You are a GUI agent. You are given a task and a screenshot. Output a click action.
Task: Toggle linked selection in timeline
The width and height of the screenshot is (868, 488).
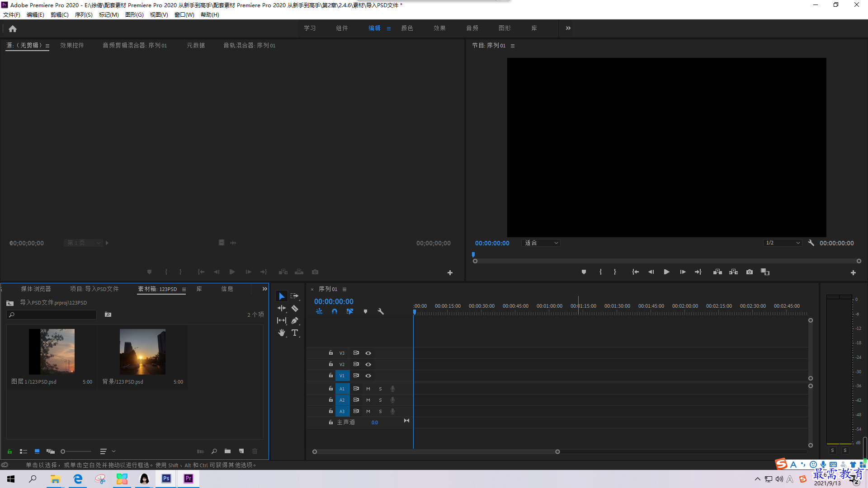pos(350,311)
